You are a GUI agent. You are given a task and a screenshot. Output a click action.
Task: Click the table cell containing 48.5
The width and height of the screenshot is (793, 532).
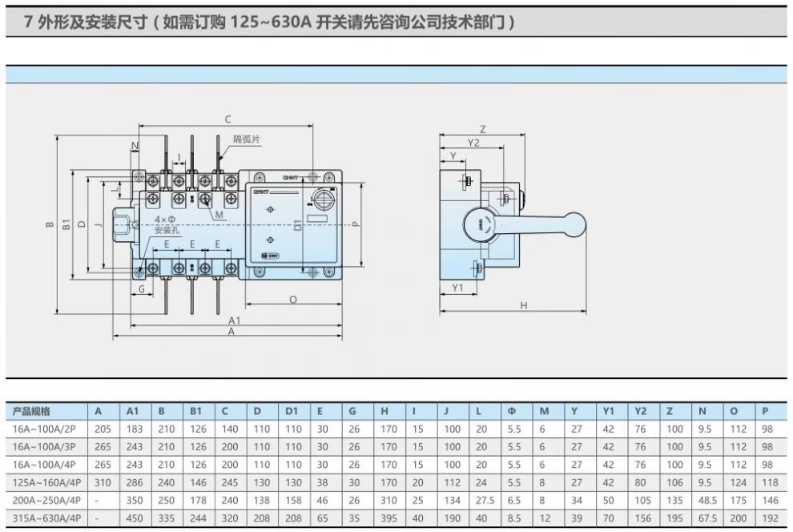coord(707,501)
